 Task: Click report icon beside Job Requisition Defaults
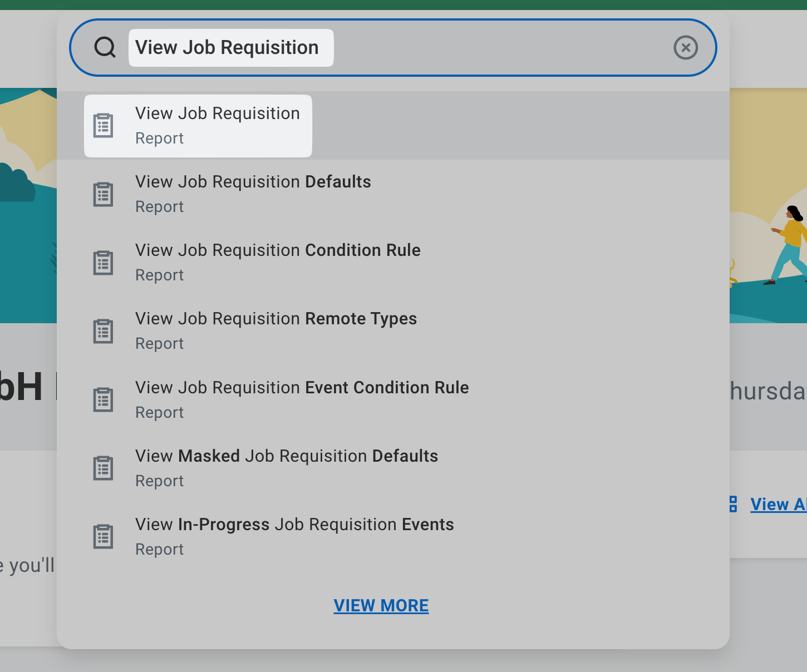point(103,194)
